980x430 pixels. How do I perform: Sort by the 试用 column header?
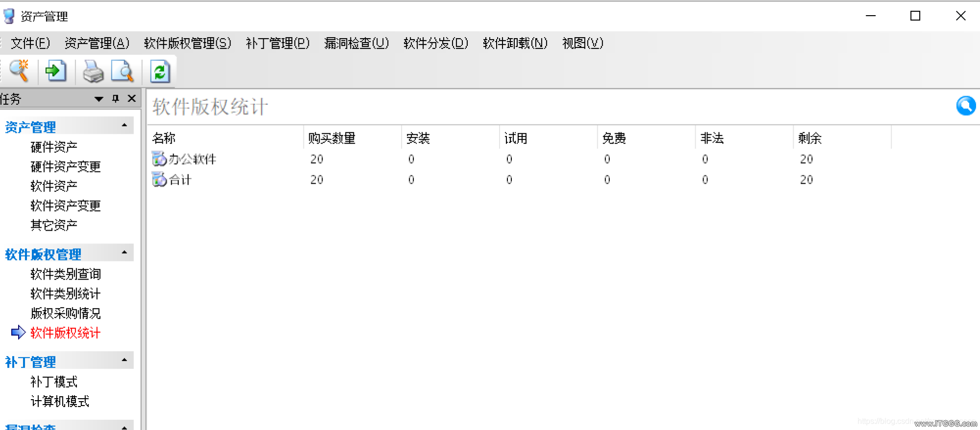549,138
